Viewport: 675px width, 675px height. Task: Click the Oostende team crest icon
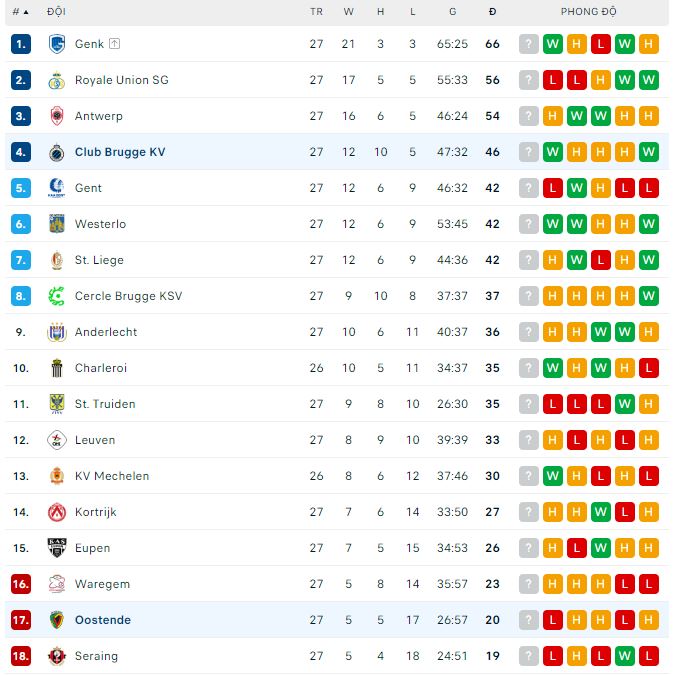(56, 620)
